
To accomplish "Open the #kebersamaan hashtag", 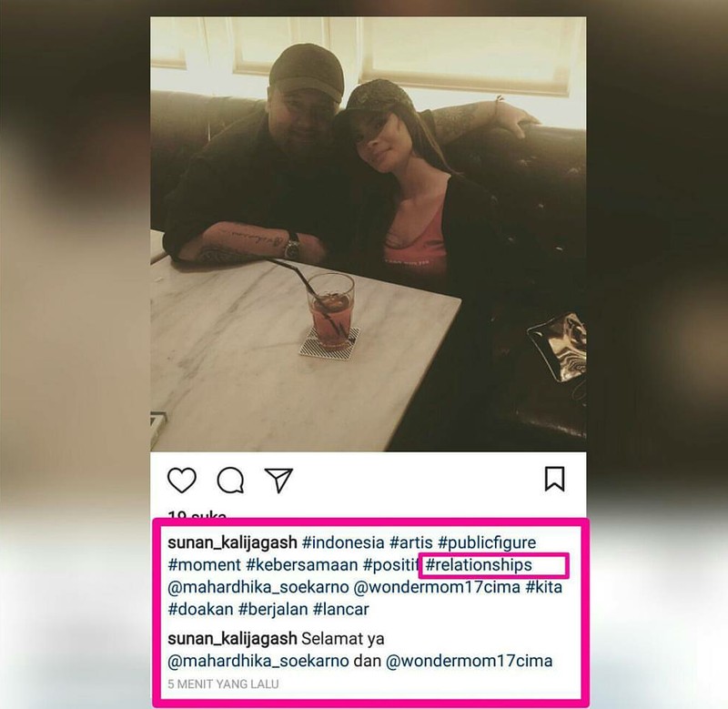I will coord(302,565).
